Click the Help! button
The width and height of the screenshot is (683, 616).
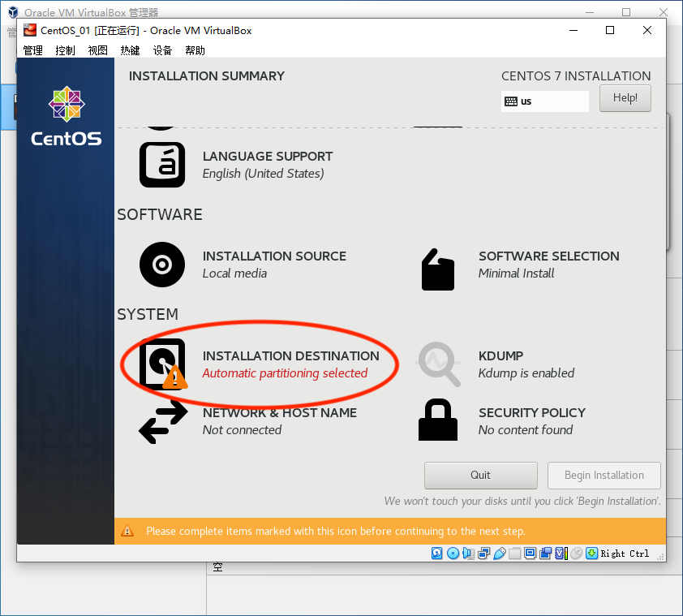625,97
